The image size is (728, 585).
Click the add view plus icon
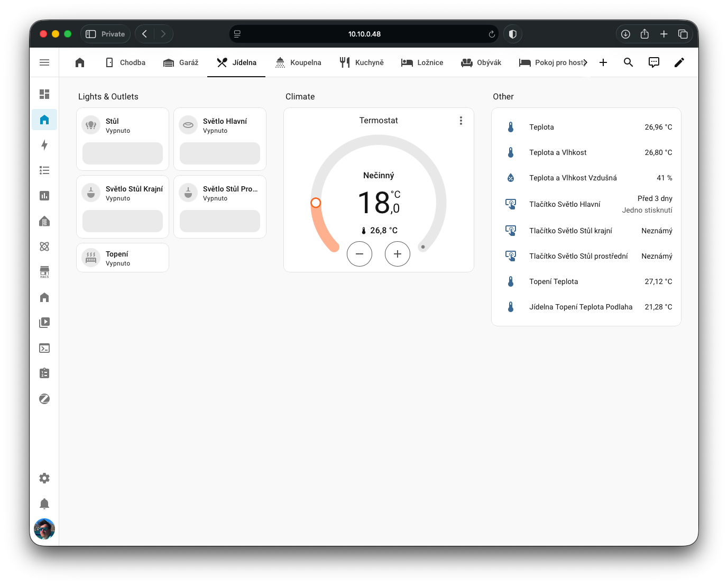coord(603,62)
